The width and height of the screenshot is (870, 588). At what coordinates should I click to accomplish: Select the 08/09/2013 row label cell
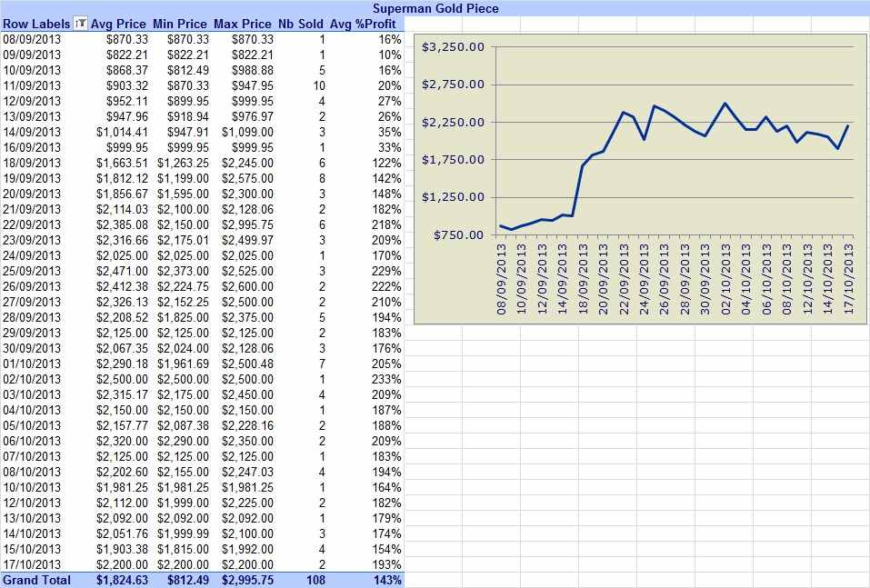tap(32, 39)
